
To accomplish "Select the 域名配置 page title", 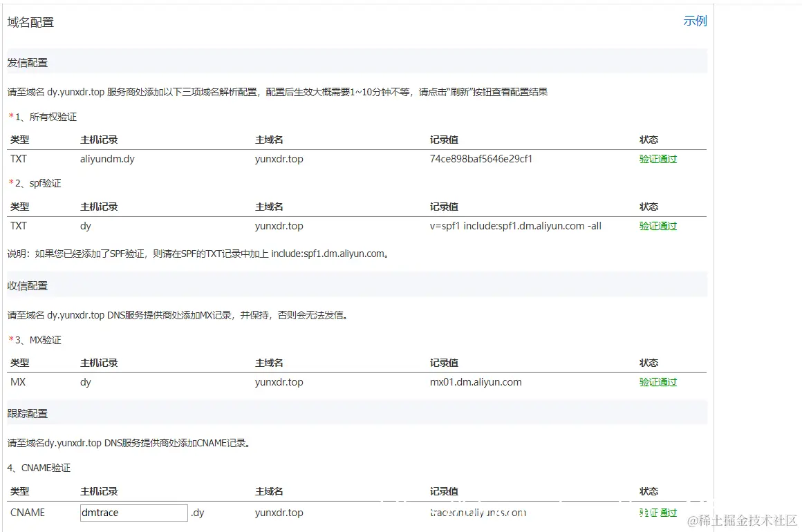I will click(30, 23).
